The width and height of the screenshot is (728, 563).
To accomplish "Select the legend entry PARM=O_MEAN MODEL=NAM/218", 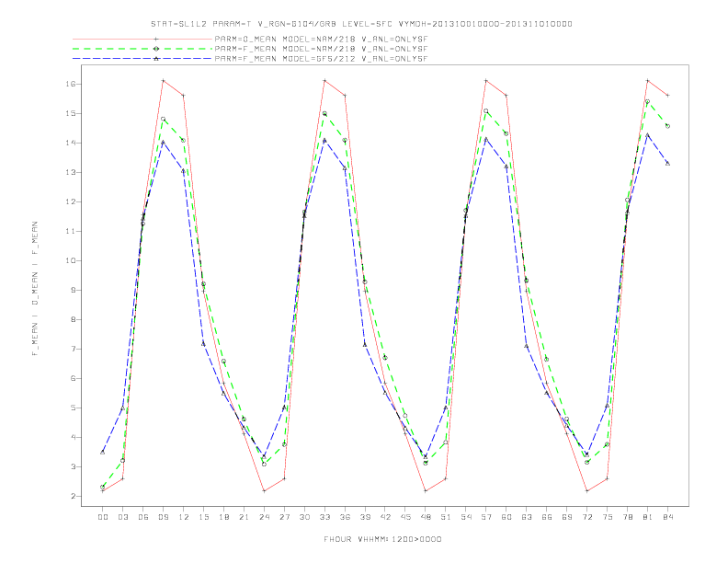I will click(x=321, y=39).
